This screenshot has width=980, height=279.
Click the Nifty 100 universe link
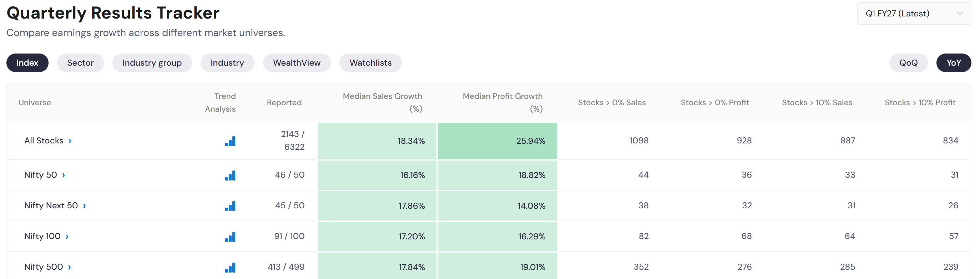tap(42, 236)
